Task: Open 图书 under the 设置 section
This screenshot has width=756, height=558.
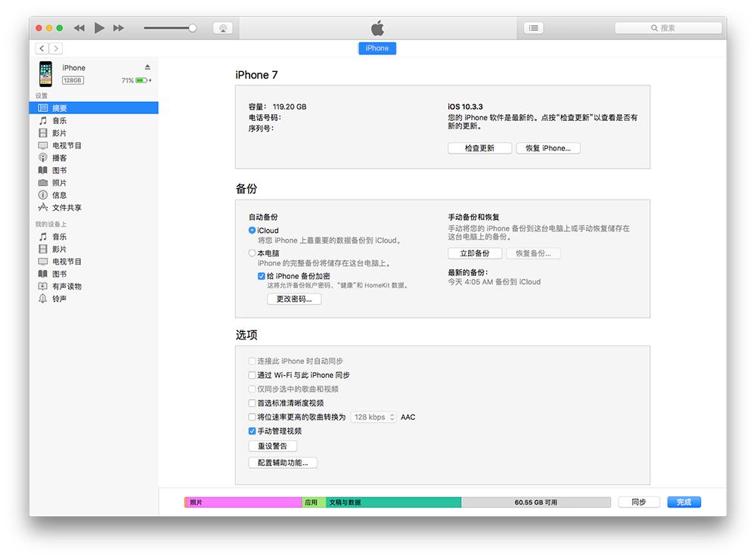Action: pyautogui.click(x=94, y=170)
